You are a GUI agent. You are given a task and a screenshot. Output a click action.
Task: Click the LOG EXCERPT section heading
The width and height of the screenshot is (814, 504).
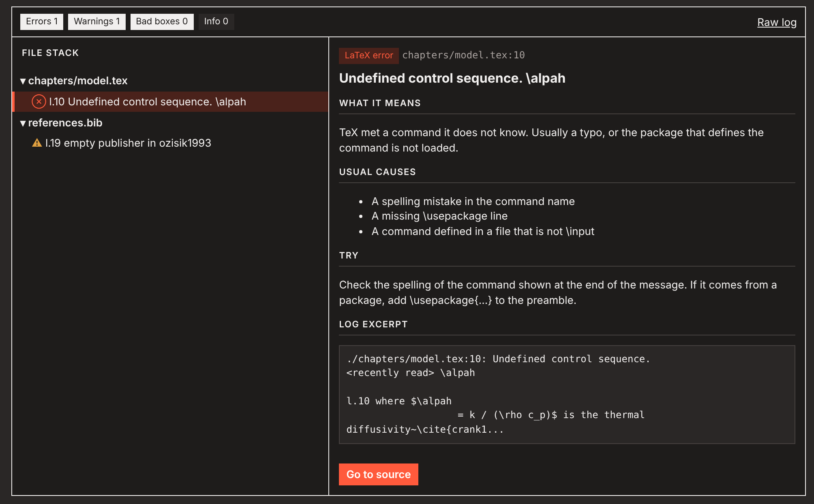click(x=373, y=325)
